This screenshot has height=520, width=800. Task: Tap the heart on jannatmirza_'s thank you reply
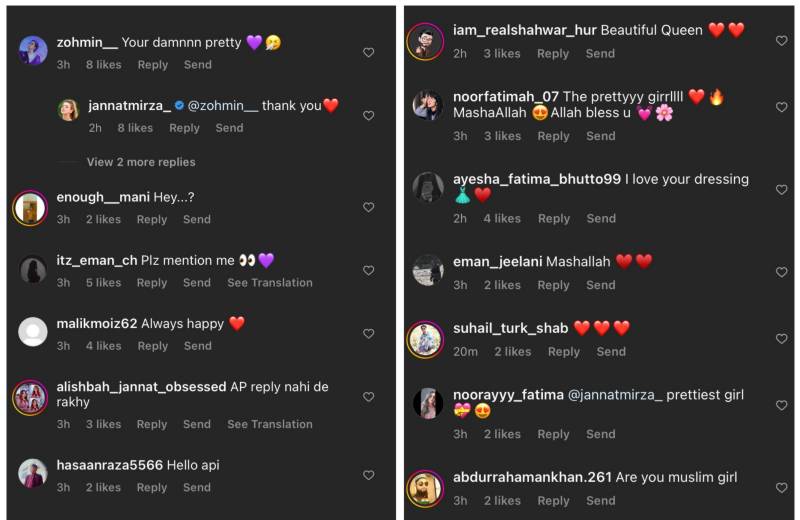point(368,116)
